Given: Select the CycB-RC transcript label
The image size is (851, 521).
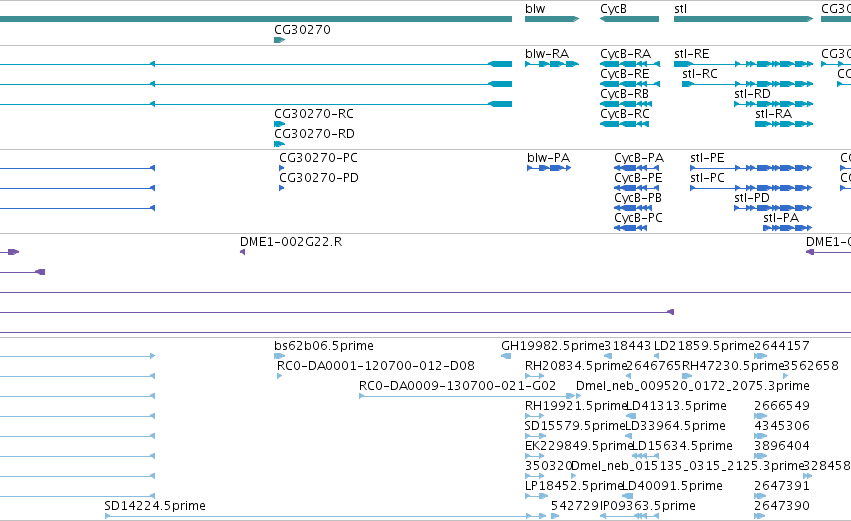Looking at the screenshot, I should [625, 114].
